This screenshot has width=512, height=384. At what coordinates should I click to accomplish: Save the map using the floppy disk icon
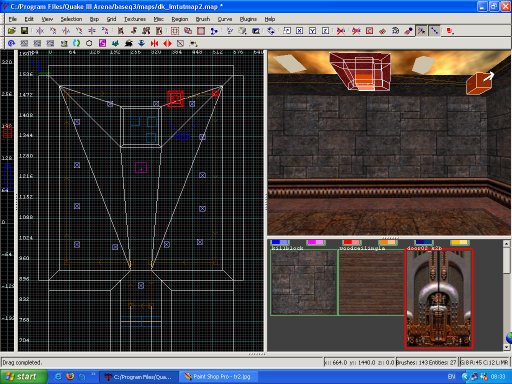point(24,31)
